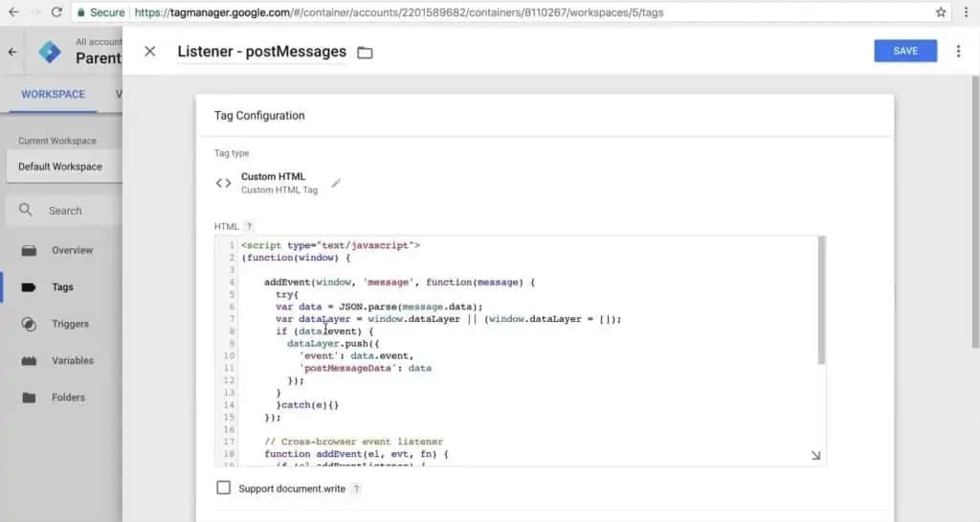The height and width of the screenshot is (522, 980).
Task: Open the Triggers section icon
Action: pyautogui.click(x=29, y=324)
